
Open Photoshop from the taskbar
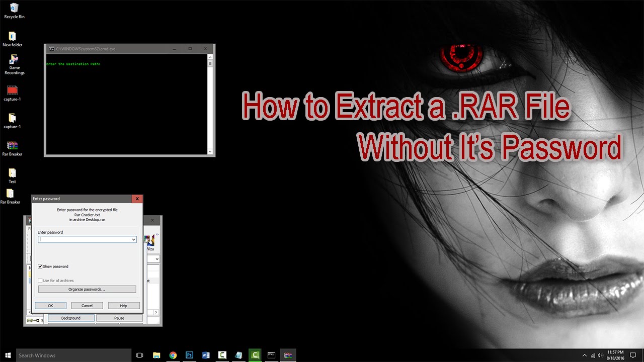(x=189, y=355)
